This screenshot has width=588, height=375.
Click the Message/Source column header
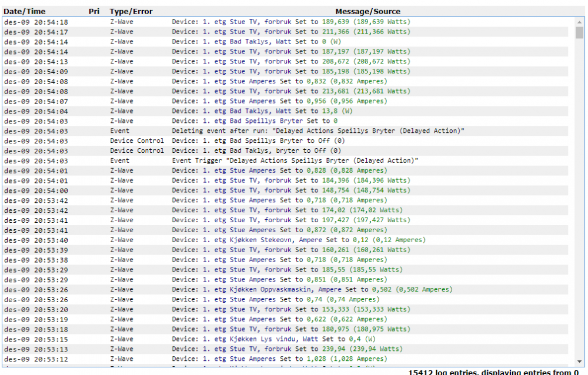(x=368, y=11)
